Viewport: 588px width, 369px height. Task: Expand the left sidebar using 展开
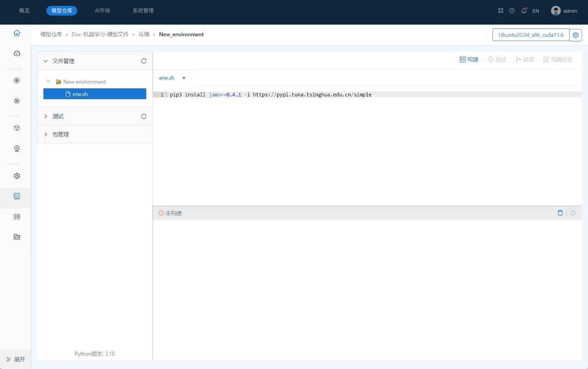pos(16,359)
